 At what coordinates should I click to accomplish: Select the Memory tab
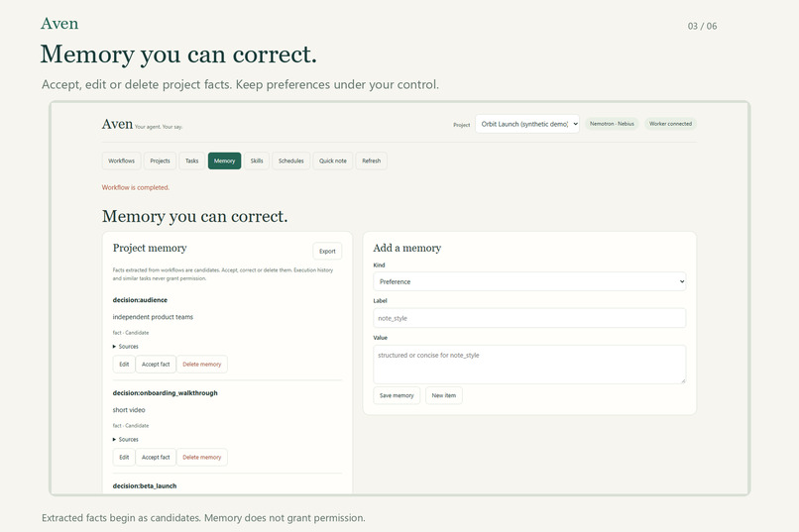click(x=224, y=160)
